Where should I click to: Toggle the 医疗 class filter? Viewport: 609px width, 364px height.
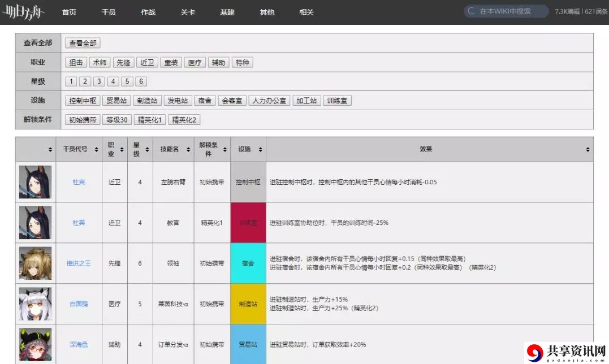[195, 63]
